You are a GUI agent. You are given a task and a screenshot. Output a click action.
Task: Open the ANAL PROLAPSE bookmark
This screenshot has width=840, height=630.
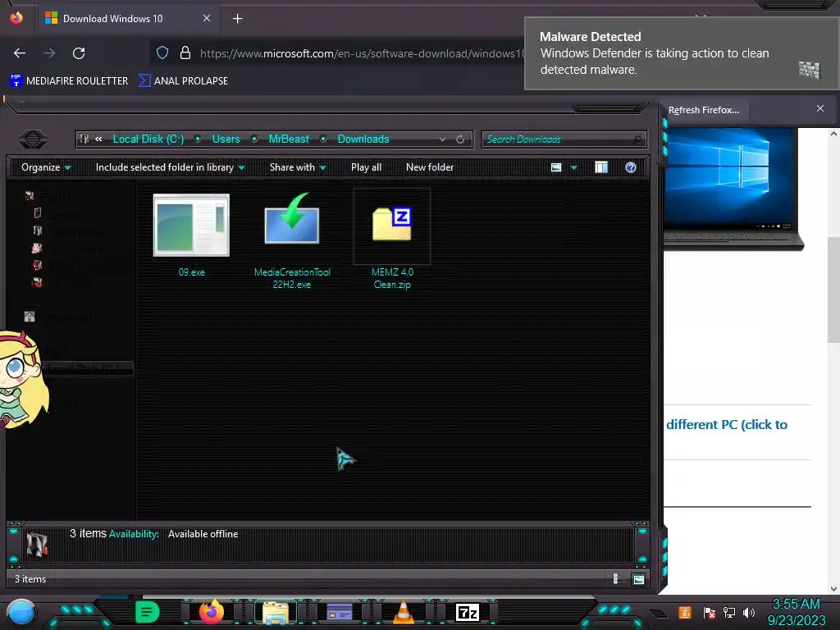pyautogui.click(x=183, y=81)
